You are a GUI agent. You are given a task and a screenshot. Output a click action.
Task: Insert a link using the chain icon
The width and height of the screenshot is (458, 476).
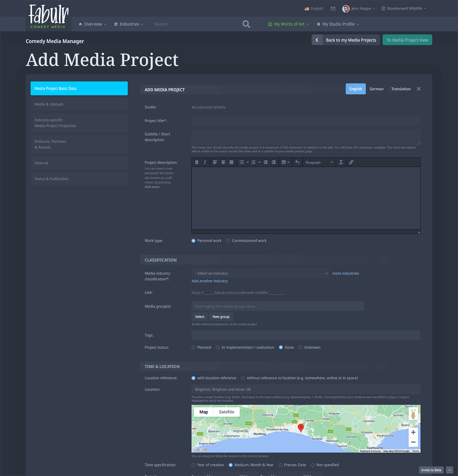[x=351, y=162]
